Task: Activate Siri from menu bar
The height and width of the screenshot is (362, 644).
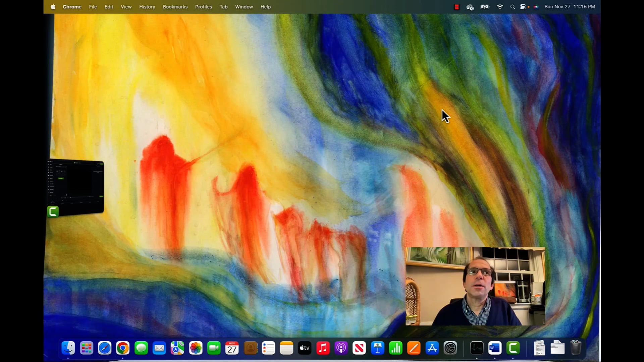Action: tap(536, 7)
